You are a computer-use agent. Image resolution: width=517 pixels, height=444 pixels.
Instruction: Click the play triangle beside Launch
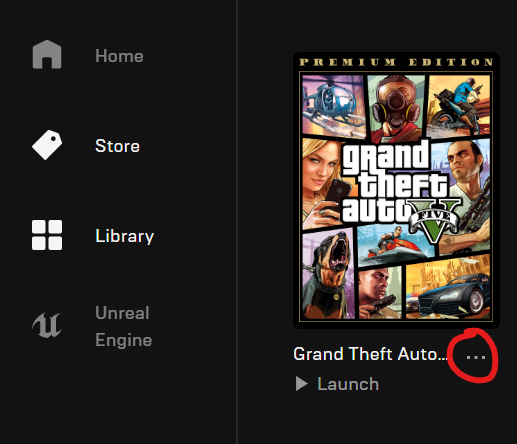301,384
